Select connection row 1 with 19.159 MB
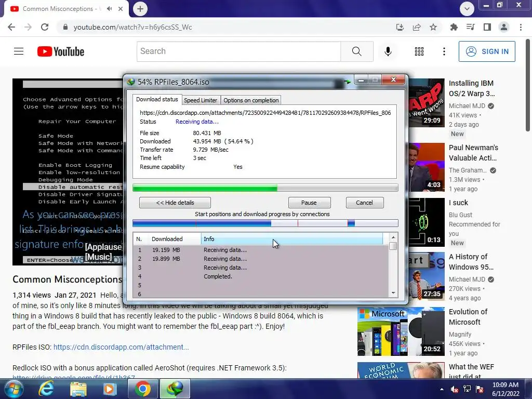 pyautogui.click(x=261, y=250)
